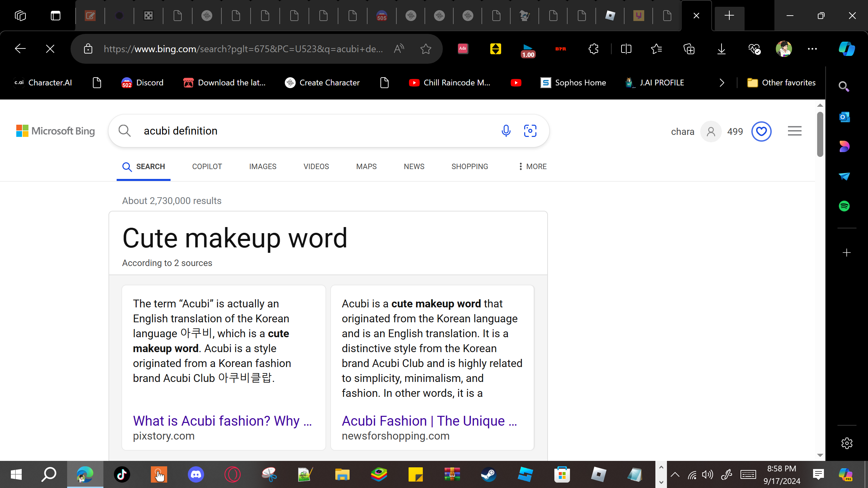This screenshot has width=868, height=488.
Task: Open Outlook in the Edge sidebar
Action: pyautogui.click(x=844, y=117)
